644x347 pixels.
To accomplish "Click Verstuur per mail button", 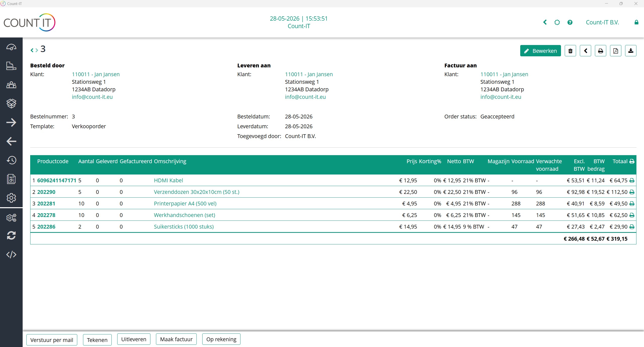I will pos(52,340).
